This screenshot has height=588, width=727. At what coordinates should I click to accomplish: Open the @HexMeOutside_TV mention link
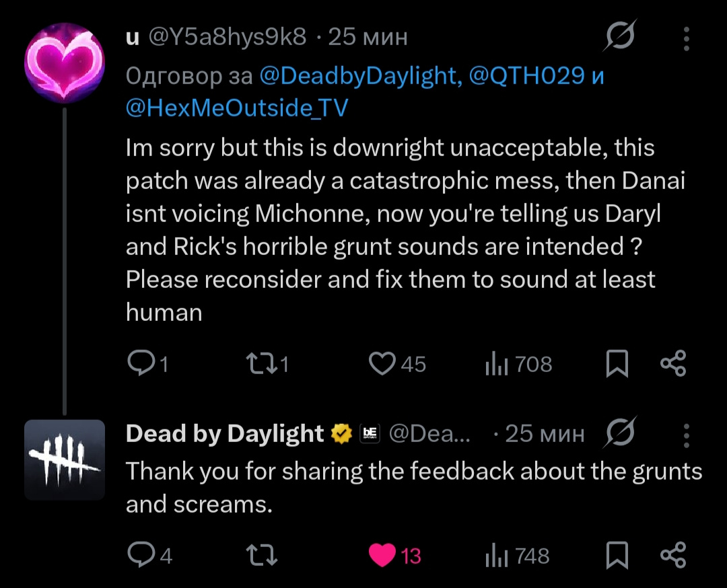pos(237,108)
